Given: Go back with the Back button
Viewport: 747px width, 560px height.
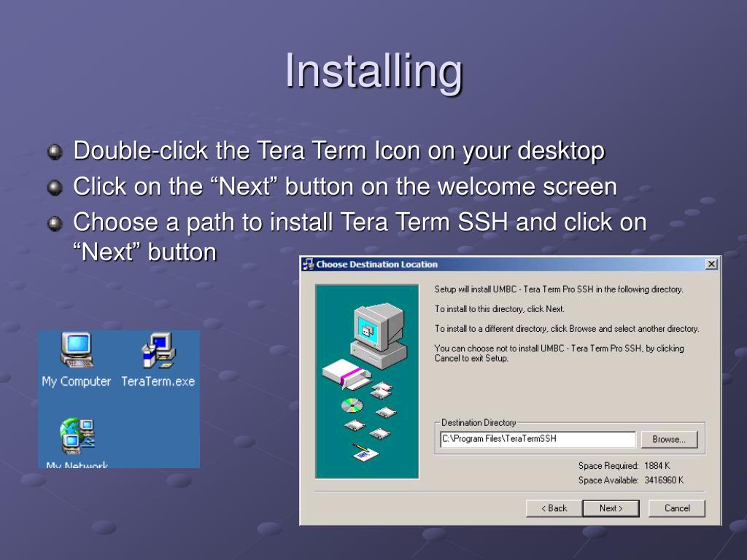Looking at the screenshot, I should [x=554, y=508].
